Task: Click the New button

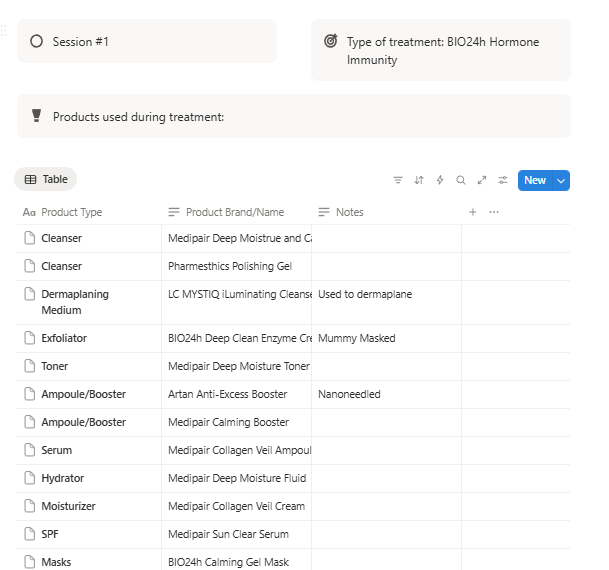Action: (x=535, y=180)
